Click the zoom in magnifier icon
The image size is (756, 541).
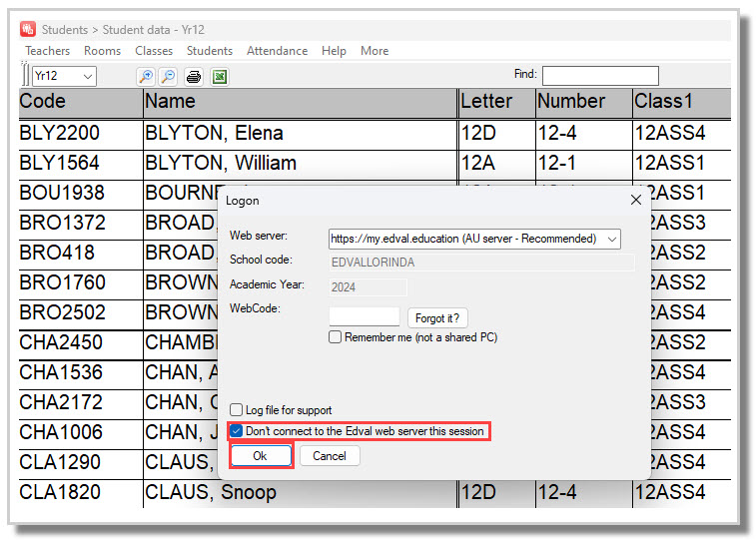pos(146,76)
